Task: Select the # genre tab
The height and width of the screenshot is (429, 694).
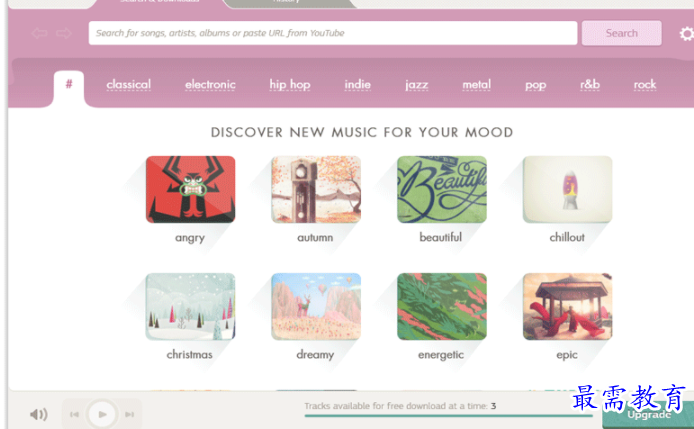Action: [x=69, y=84]
